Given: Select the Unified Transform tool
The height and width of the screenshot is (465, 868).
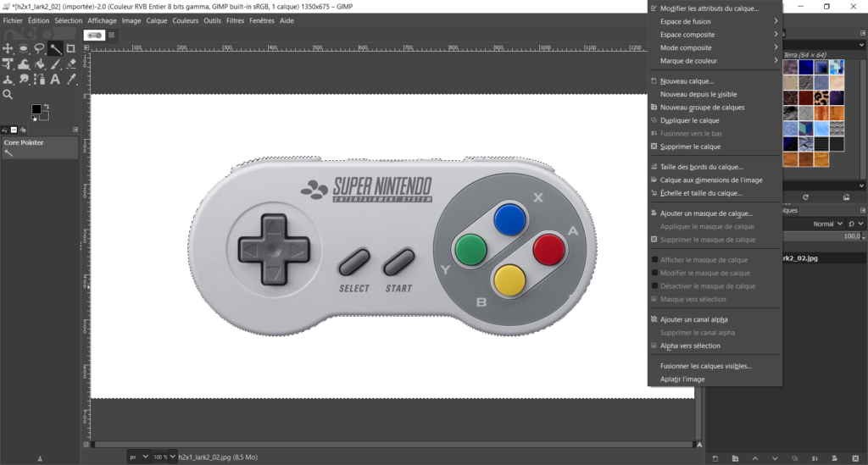Looking at the screenshot, I should tap(8, 64).
